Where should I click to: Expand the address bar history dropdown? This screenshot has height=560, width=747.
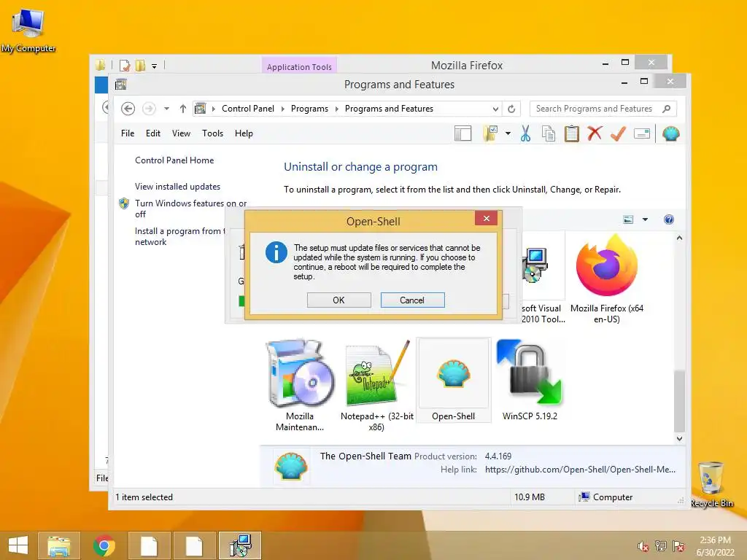pos(495,109)
